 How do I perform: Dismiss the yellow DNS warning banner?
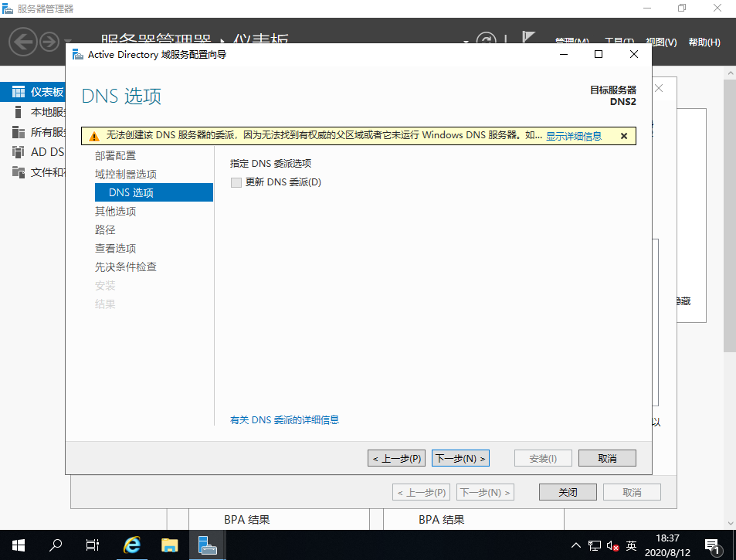624,136
